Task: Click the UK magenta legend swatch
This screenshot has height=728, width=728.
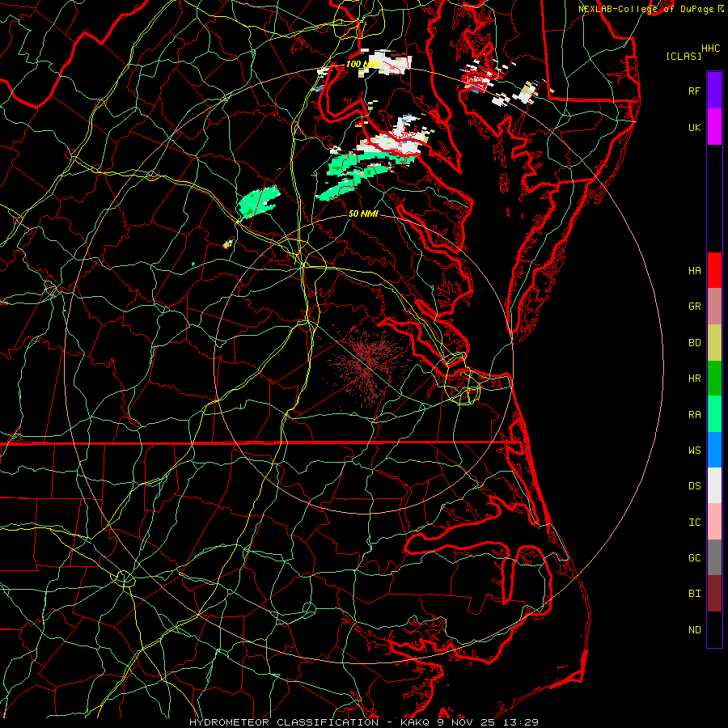Action: (714, 127)
